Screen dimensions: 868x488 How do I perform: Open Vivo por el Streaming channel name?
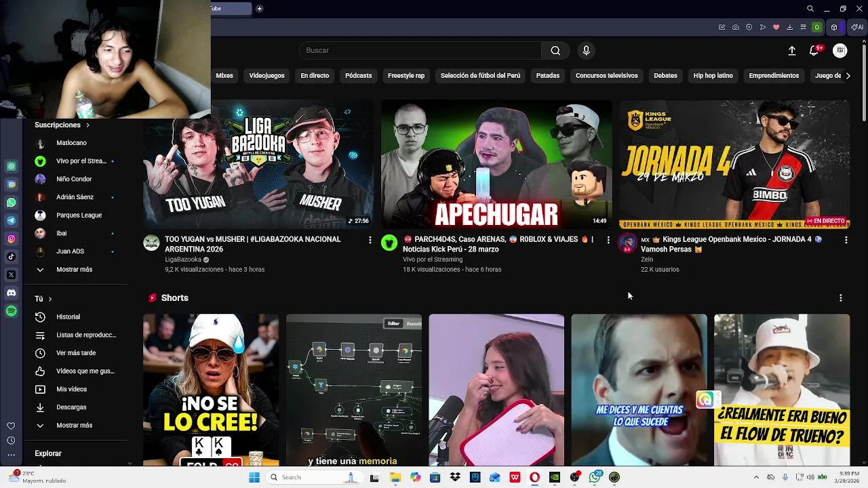click(x=433, y=260)
